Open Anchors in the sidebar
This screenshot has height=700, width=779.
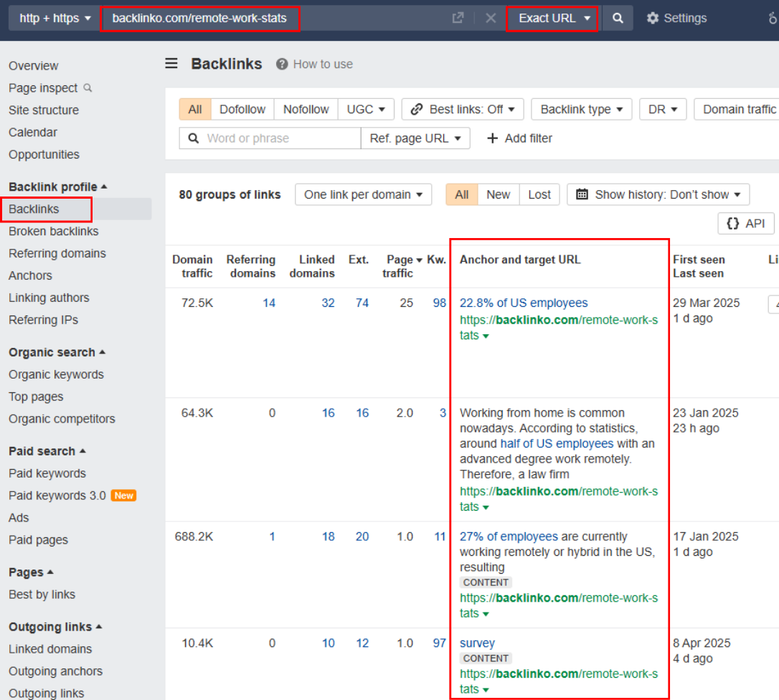[30, 275]
